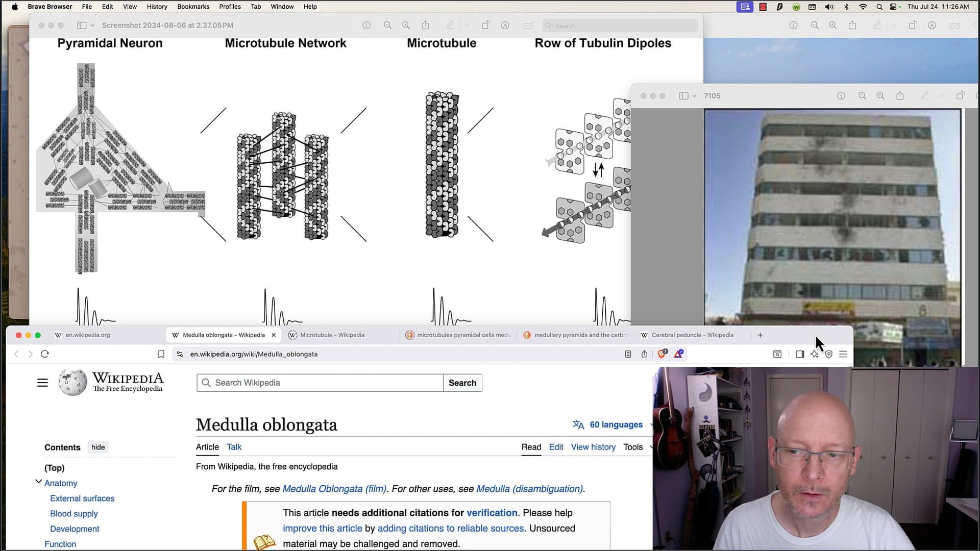The width and height of the screenshot is (980, 551).
Task: Collapse the Anatomy contents section
Action: tap(38, 482)
